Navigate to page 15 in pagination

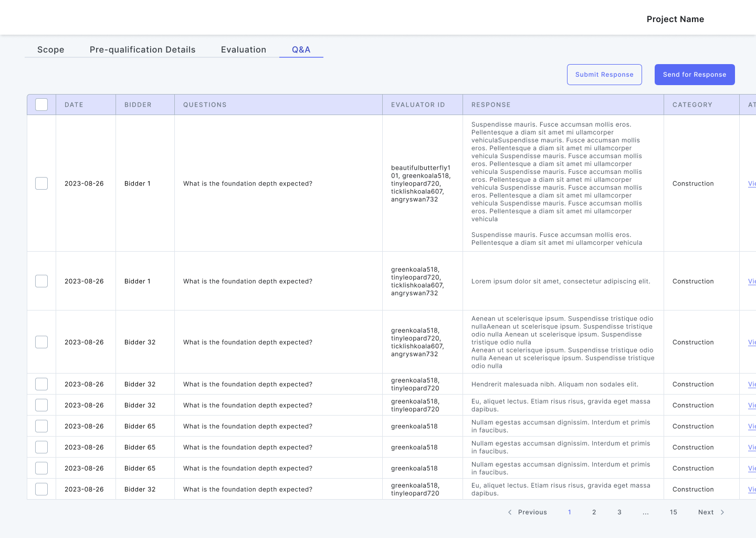674,512
